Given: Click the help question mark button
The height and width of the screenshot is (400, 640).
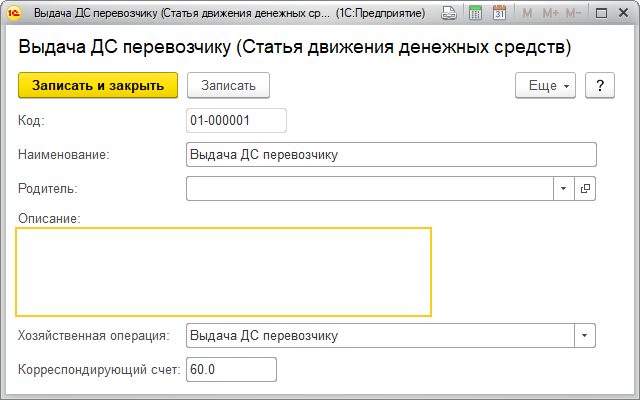Looking at the screenshot, I should pos(599,86).
